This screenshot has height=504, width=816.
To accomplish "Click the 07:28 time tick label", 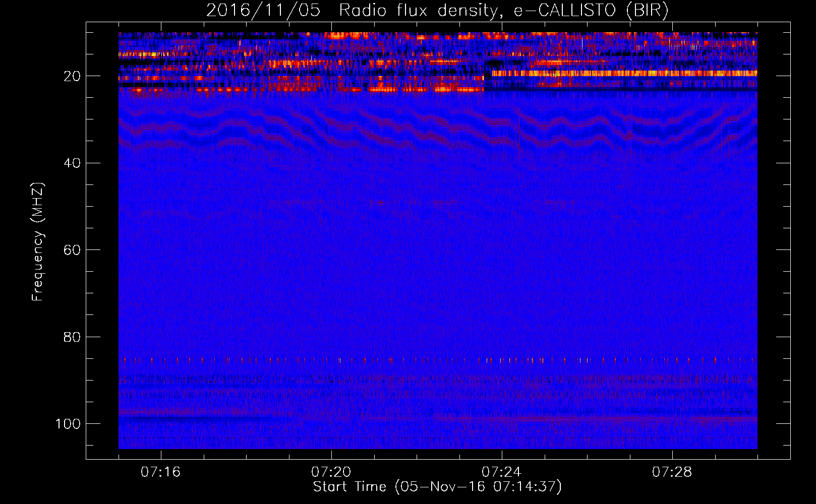I will 672,472.
